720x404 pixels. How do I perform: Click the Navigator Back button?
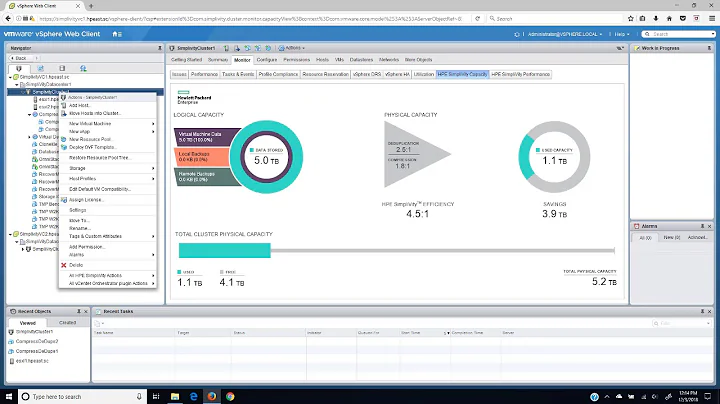tap(19, 58)
